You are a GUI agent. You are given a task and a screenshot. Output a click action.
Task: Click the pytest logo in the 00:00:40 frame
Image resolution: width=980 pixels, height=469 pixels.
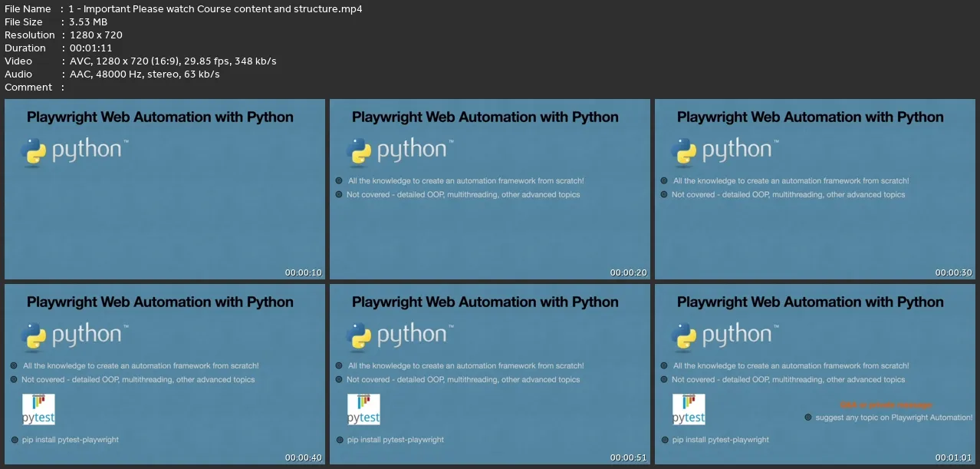[x=38, y=409]
